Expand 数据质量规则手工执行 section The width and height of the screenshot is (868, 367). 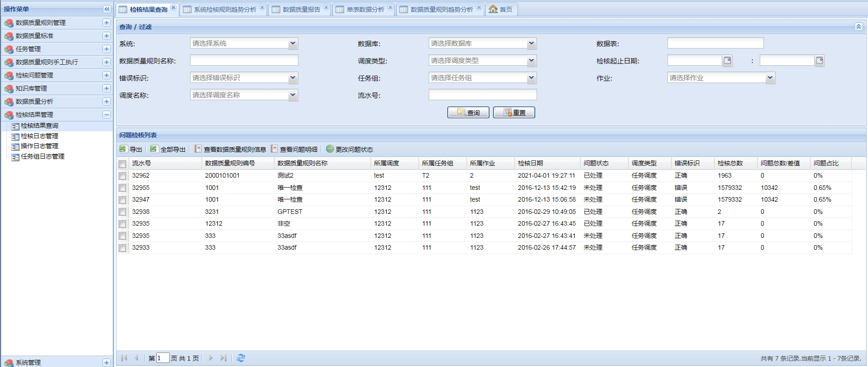coord(106,62)
